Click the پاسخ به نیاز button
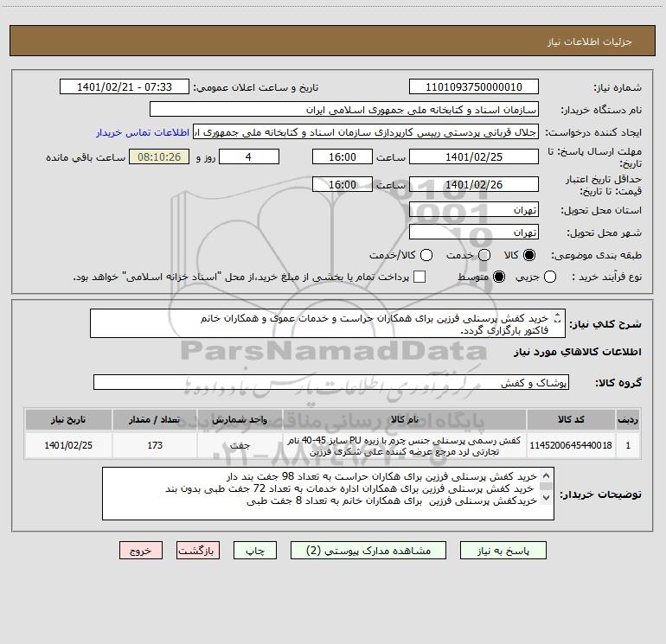This screenshot has height=644, width=666. tap(503, 550)
